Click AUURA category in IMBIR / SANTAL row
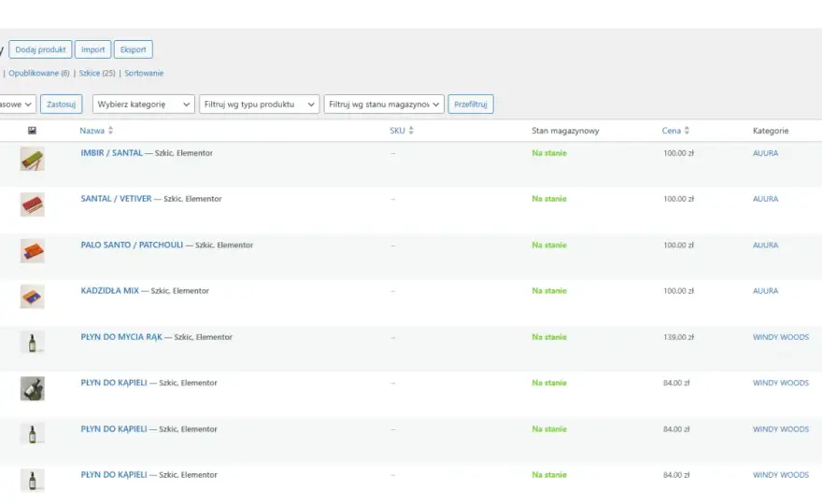Viewport: 822px width, 504px height. (x=765, y=153)
